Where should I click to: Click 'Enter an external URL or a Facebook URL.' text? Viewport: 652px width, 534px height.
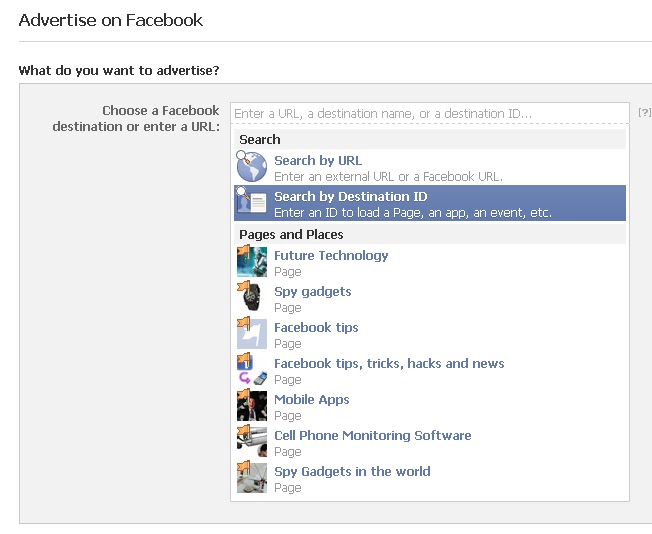[388, 177]
